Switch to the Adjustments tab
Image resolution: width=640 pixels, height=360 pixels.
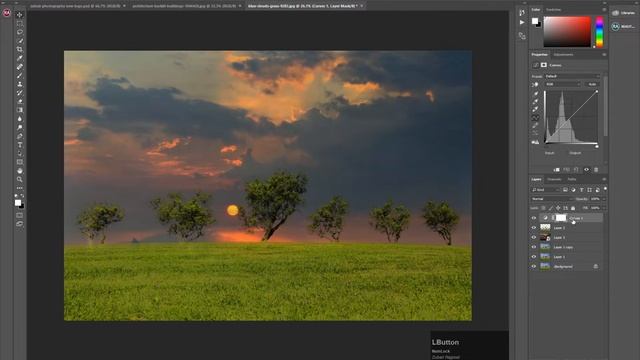[563, 54]
